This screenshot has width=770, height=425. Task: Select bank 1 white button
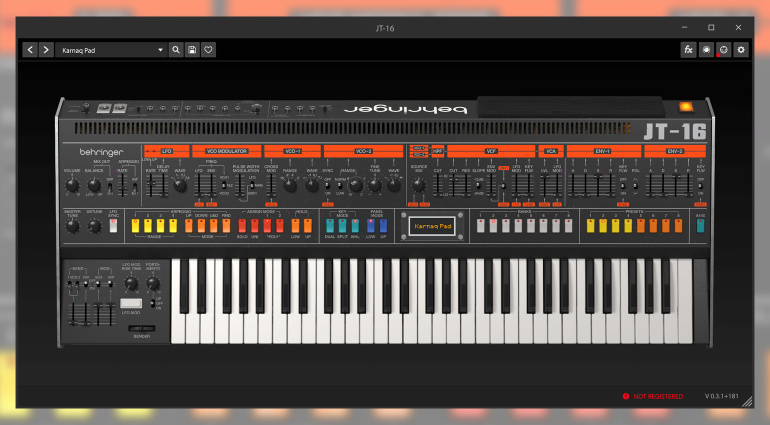[x=481, y=226]
